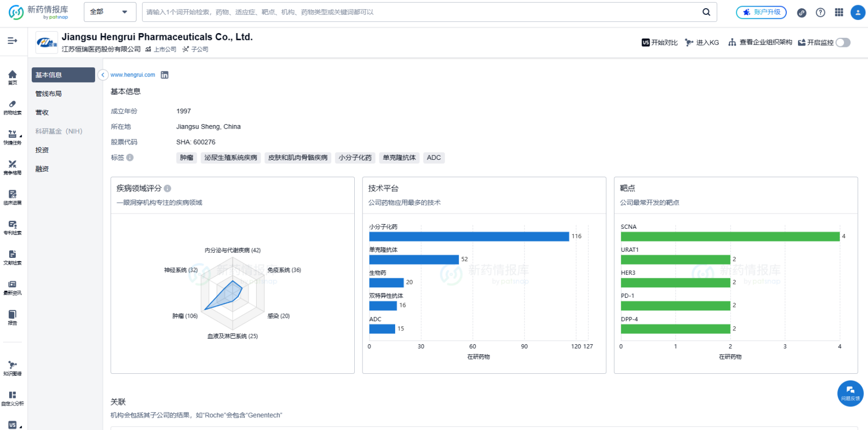Go to 知识图谱 knowledge graph icon
The width and height of the screenshot is (868, 430).
tap(12, 368)
